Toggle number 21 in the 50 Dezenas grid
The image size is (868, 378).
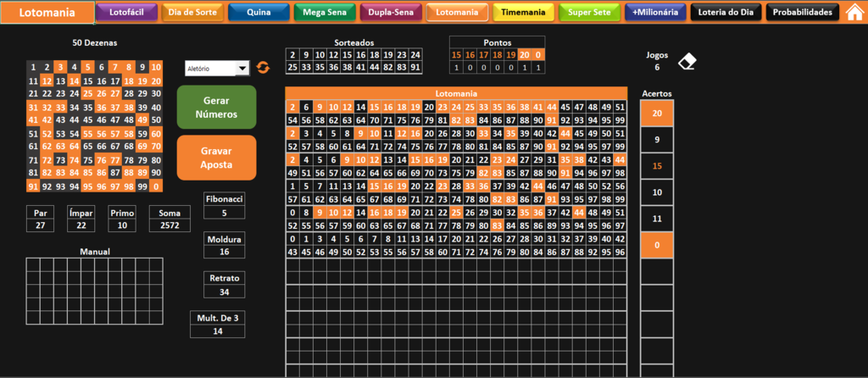[x=33, y=93]
